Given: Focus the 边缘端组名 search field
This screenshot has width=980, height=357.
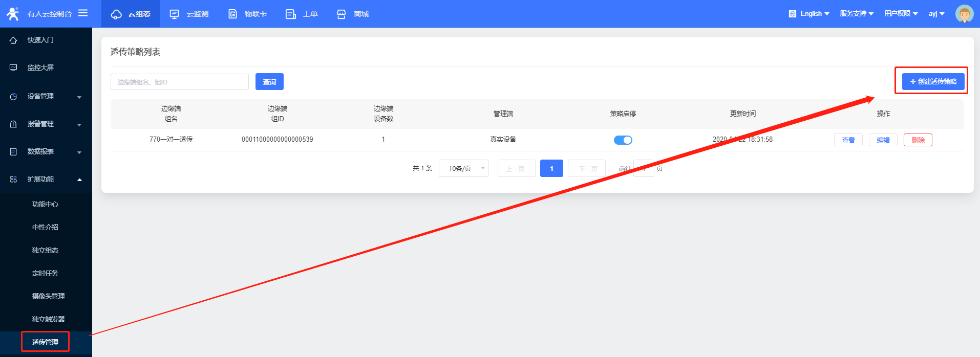Looking at the screenshot, I should click(x=179, y=82).
